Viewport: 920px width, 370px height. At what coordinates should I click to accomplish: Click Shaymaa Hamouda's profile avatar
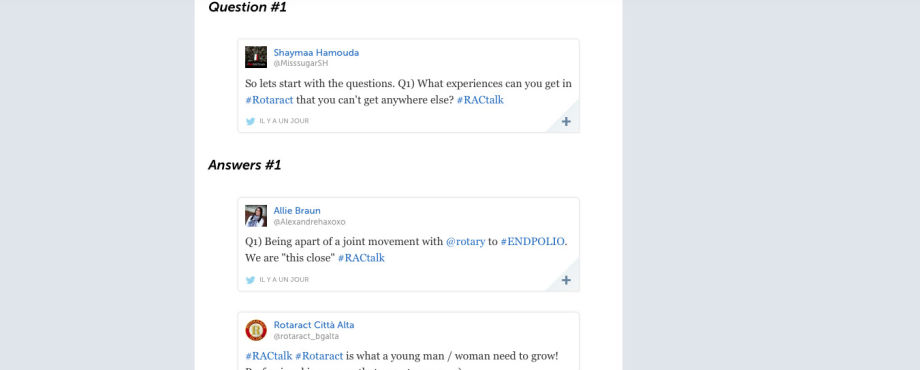256,57
